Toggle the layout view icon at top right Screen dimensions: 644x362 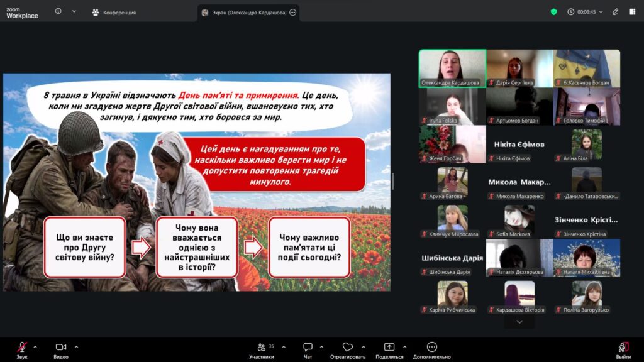(632, 12)
